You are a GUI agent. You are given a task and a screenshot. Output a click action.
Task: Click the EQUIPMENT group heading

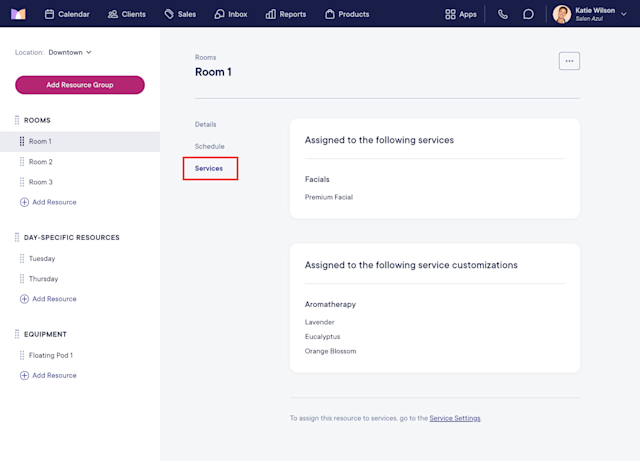point(45,334)
